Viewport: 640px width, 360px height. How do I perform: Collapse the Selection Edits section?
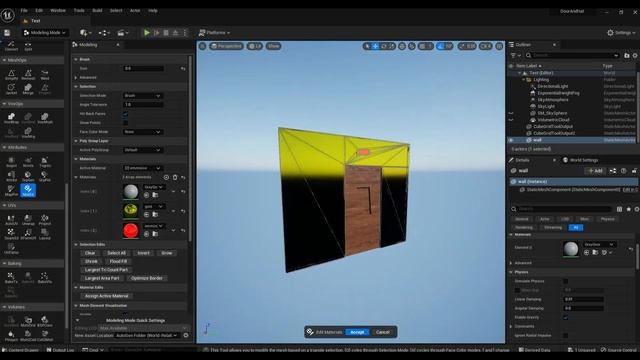click(76, 244)
